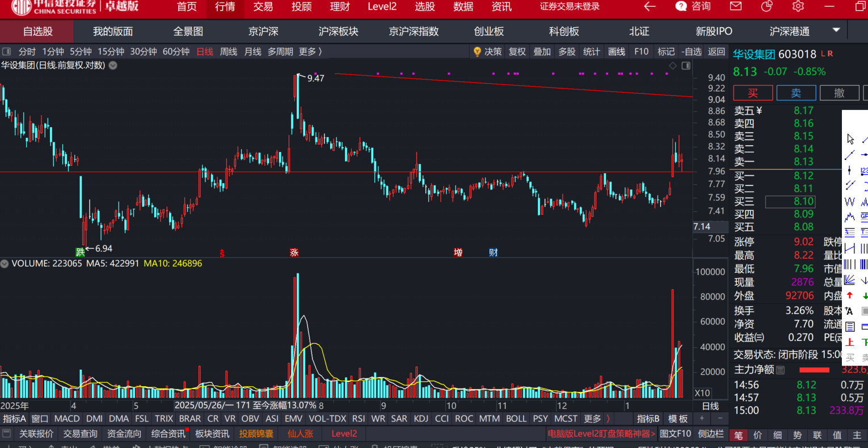Open the 指标B selector
The image size is (868, 448).
(x=648, y=419)
